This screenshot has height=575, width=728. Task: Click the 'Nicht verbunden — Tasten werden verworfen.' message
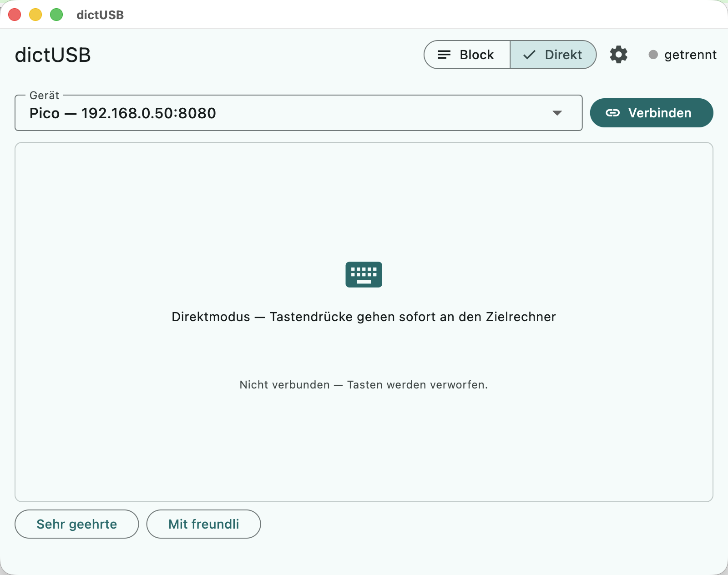364,385
